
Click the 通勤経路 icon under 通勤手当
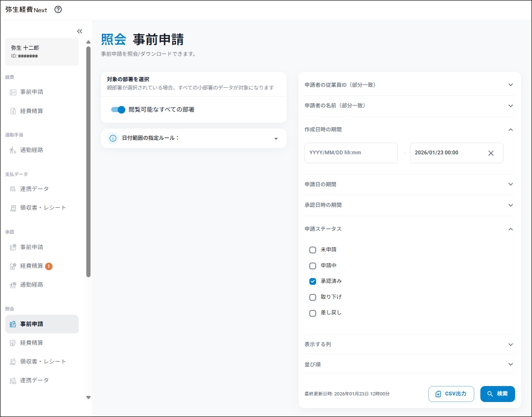coord(13,150)
